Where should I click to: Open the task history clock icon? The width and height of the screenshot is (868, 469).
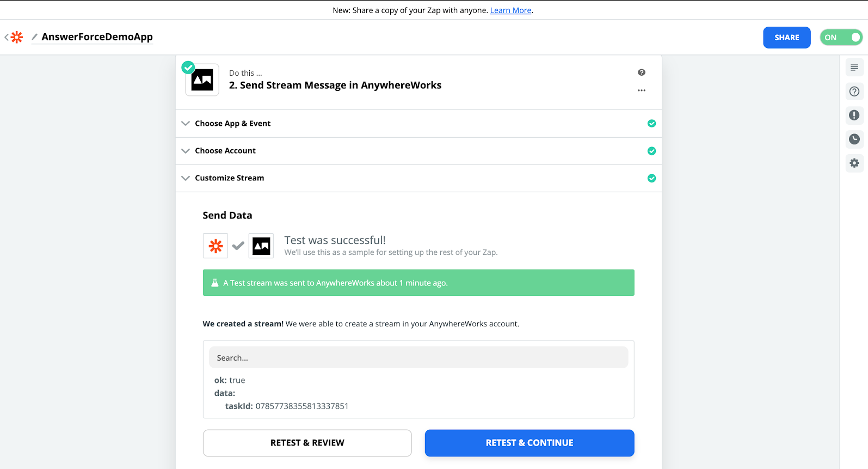(854, 139)
